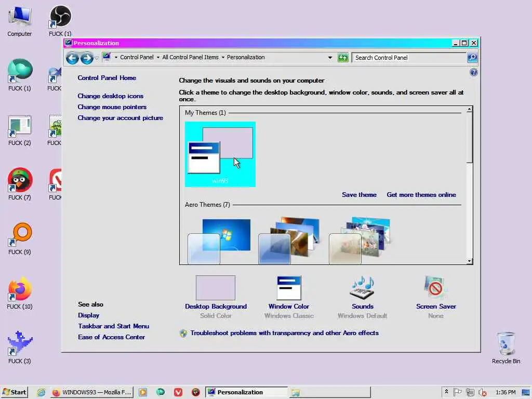Select the FUCK (3) blue bird shortcut
The height and width of the screenshot is (399, 532).
[x=20, y=348]
